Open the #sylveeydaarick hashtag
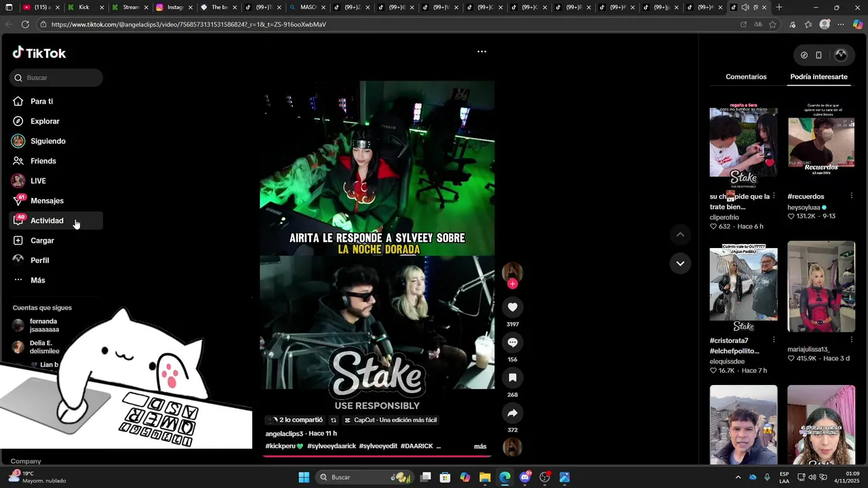Screen dimensions: 868x488 coord(332,447)
